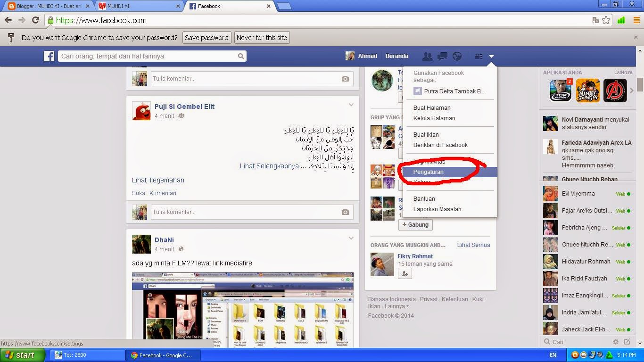Click the bookmark star in address bar
Viewport: 644px width, 362px height.
[606, 20]
